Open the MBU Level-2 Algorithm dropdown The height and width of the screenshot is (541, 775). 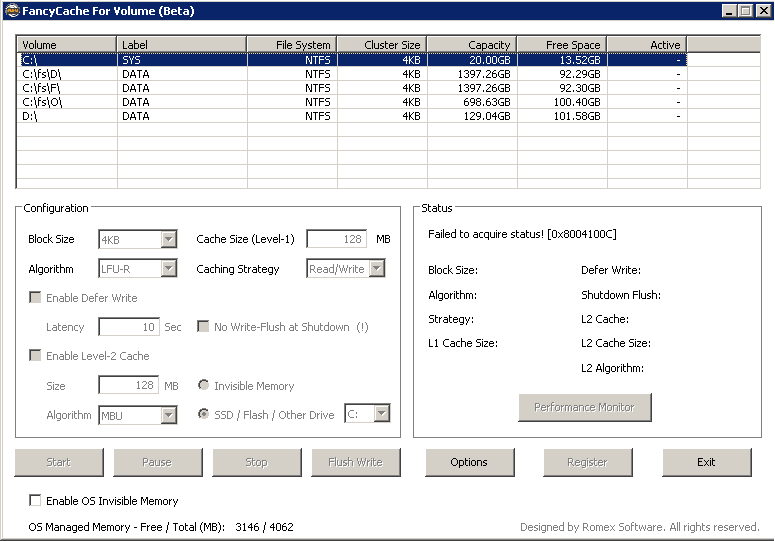[169, 415]
